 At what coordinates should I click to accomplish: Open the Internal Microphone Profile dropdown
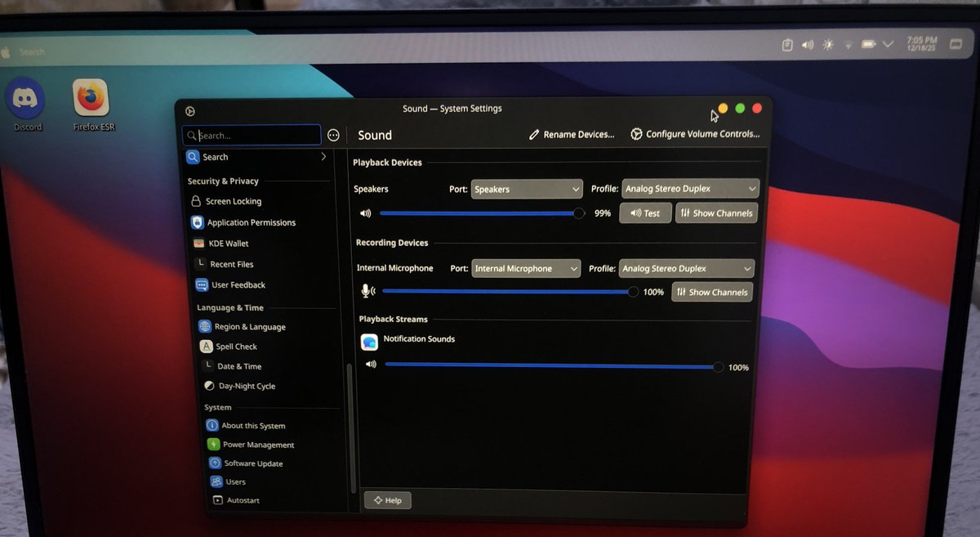686,268
